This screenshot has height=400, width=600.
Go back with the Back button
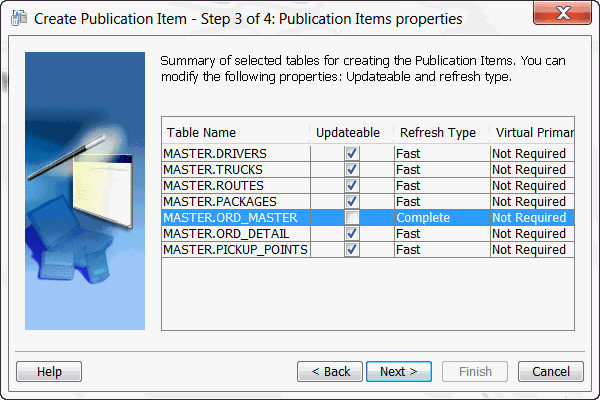330,371
